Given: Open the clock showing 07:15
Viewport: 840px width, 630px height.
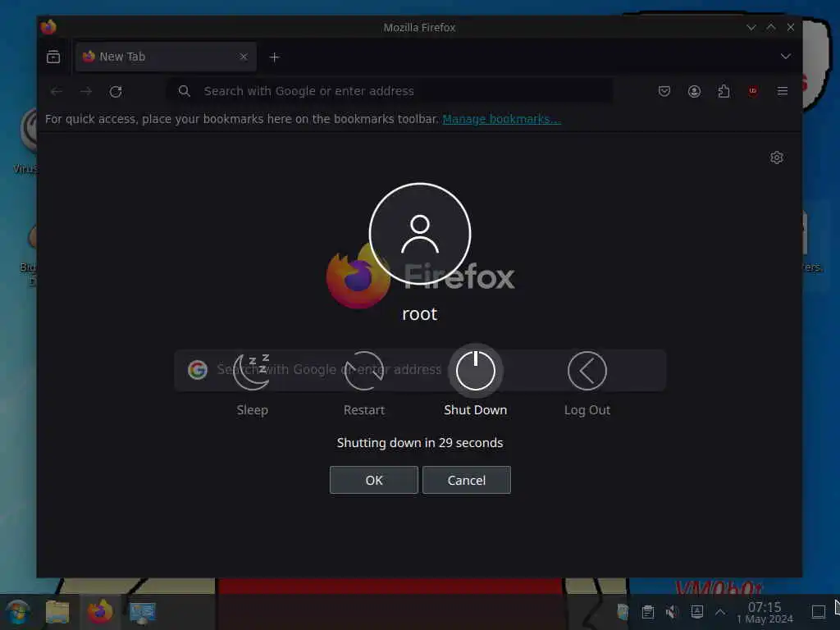Looking at the screenshot, I should pos(765,612).
